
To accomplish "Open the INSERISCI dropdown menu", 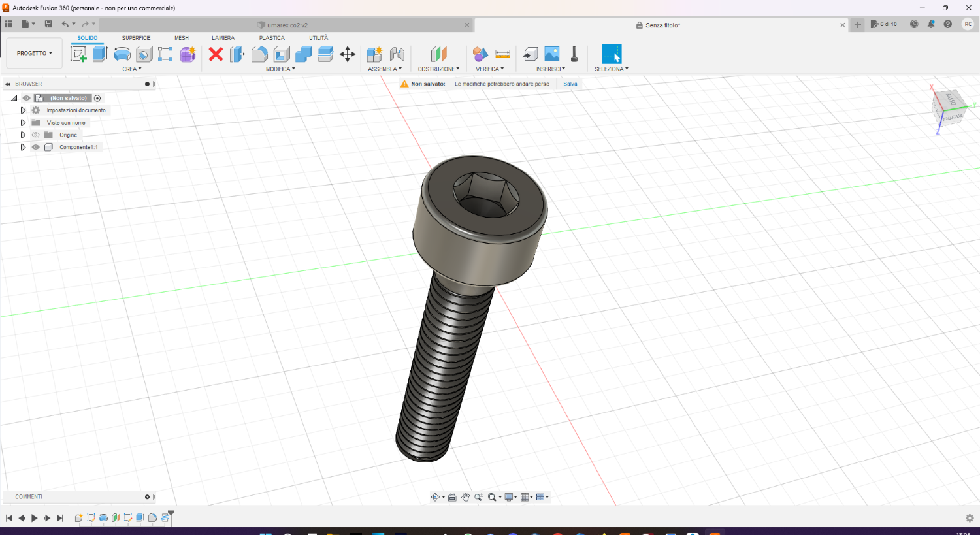I will 551,69.
